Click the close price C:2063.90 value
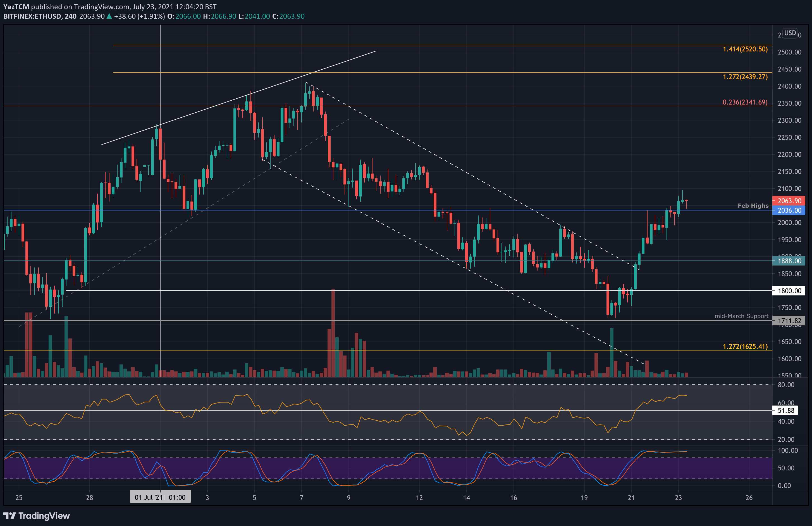812x526 pixels. click(288, 16)
